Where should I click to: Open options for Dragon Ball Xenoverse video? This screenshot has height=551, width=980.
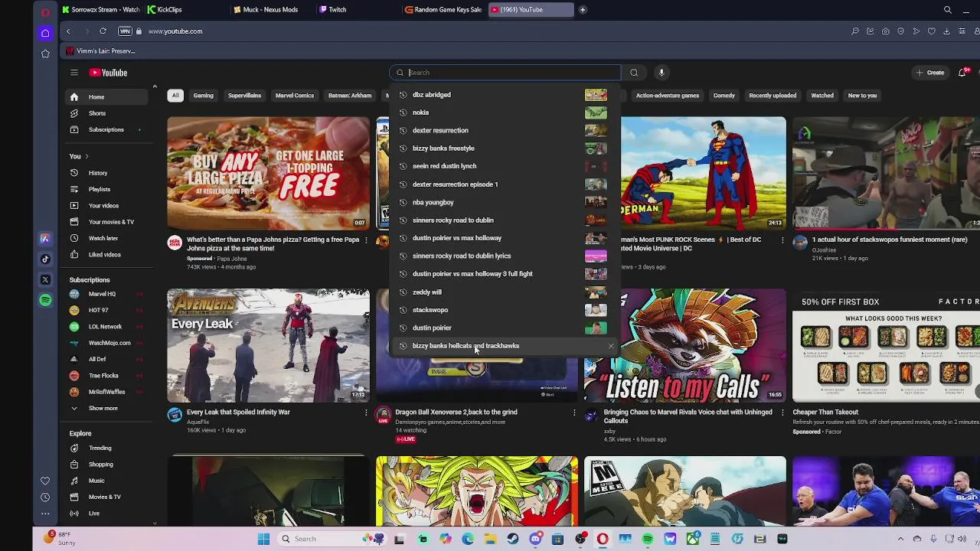[x=573, y=412]
